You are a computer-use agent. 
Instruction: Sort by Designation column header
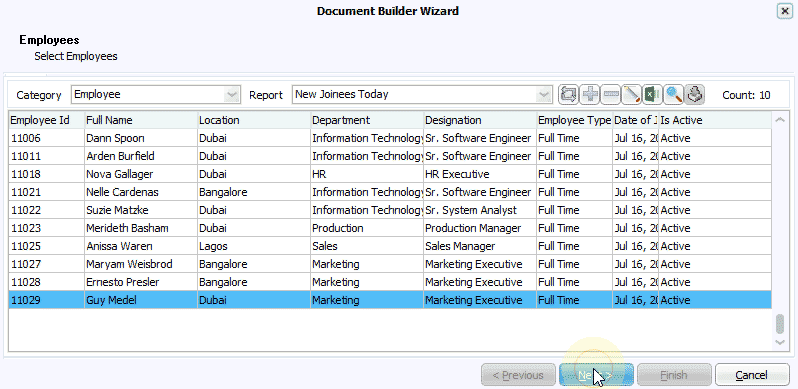[x=480, y=120]
